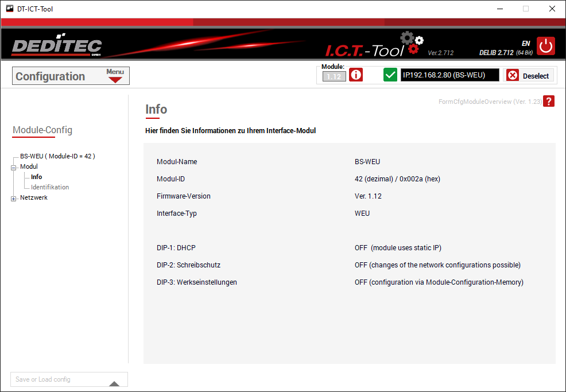The width and height of the screenshot is (566, 392).
Task: Expand the Netzwerk tree node
Action: 13,198
